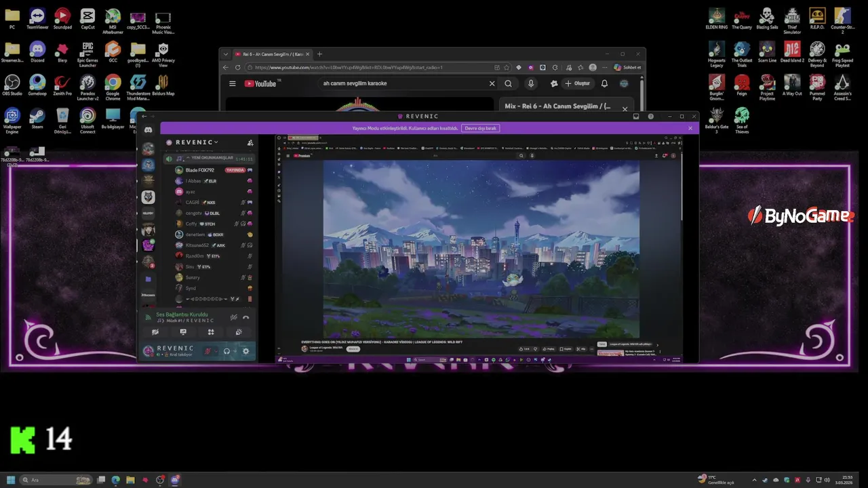Open Edge 'Sohbet et' Copilot button
The width and height of the screenshot is (868, 488).
click(x=627, y=67)
